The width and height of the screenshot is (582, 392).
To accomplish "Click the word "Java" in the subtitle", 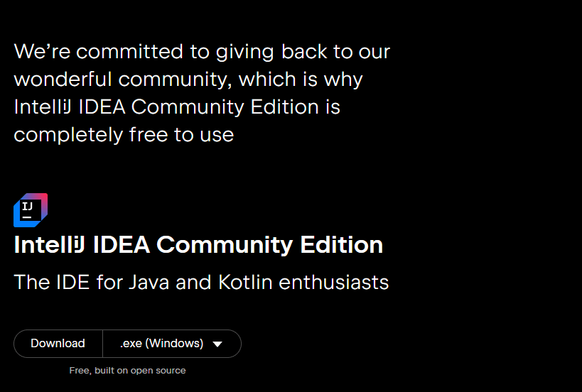I will pyautogui.click(x=149, y=283).
